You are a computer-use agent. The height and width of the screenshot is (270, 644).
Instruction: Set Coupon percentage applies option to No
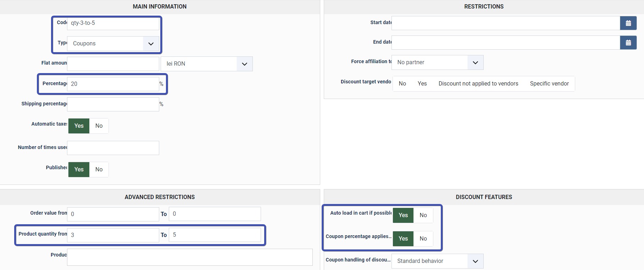coord(423,239)
